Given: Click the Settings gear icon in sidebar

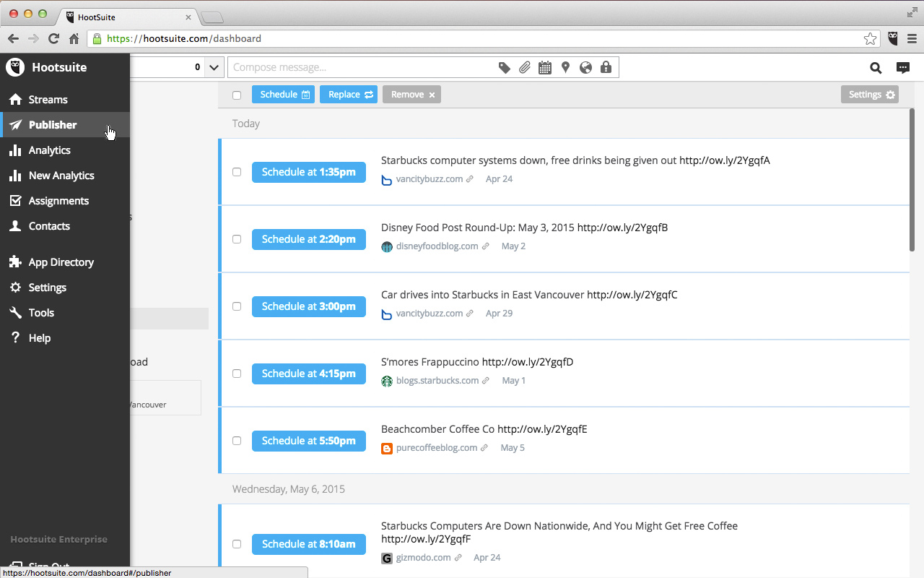Looking at the screenshot, I should click(15, 288).
